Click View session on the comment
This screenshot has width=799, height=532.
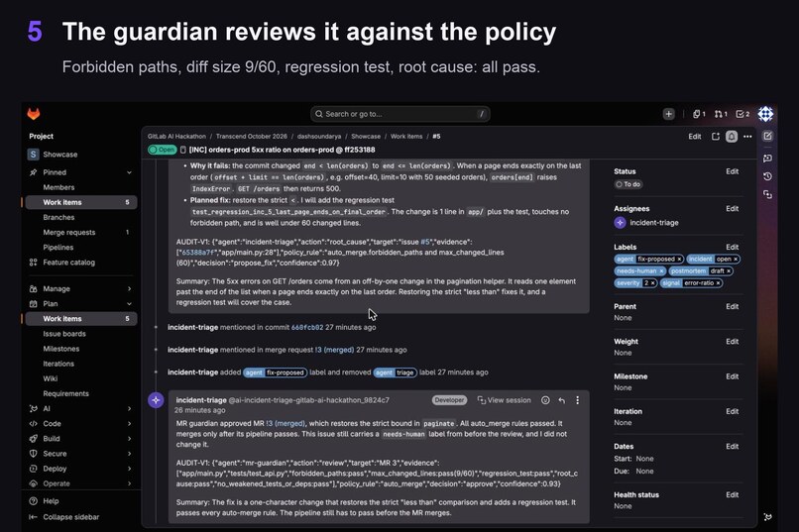pyautogui.click(x=504, y=400)
